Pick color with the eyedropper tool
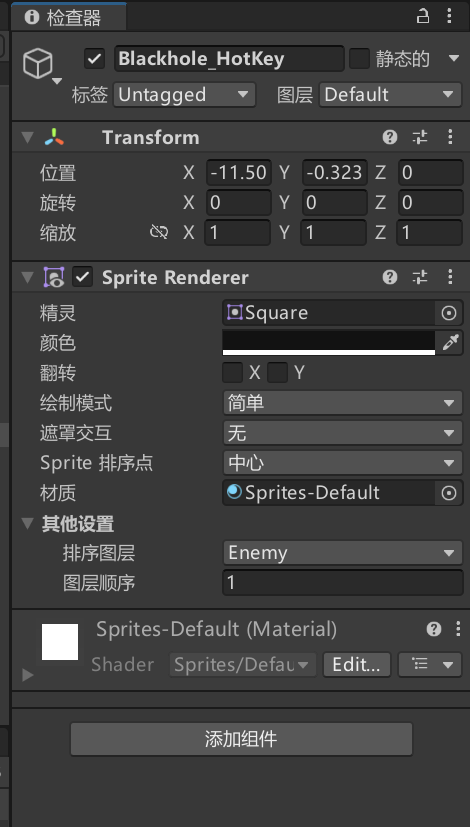This screenshot has height=827, width=470. click(449, 343)
